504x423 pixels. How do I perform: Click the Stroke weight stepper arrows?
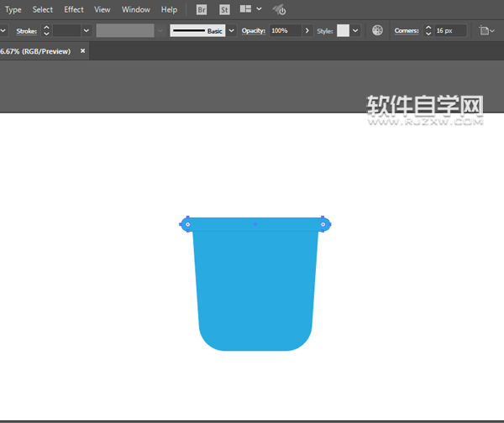coord(46,30)
